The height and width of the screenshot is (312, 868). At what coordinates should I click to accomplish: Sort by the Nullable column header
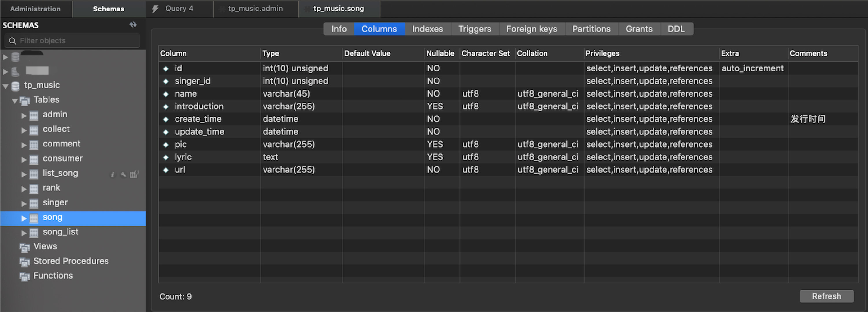pos(442,53)
